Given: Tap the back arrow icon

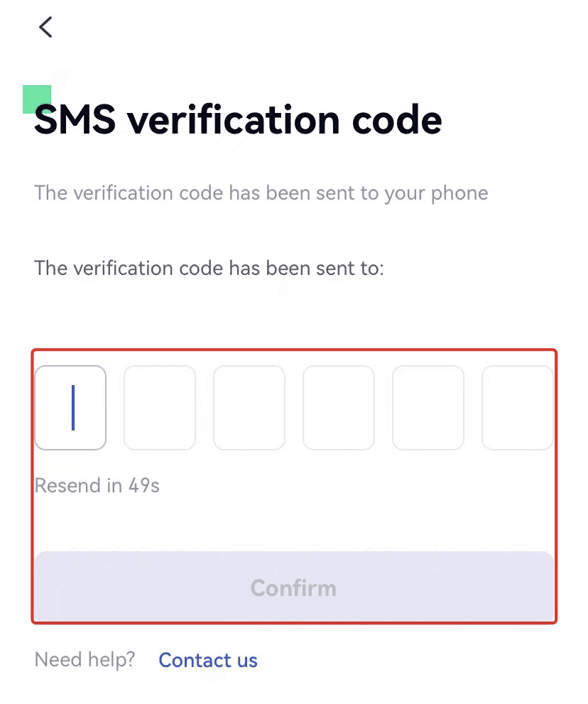Looking at the screenshot, I should click(46, 28).
